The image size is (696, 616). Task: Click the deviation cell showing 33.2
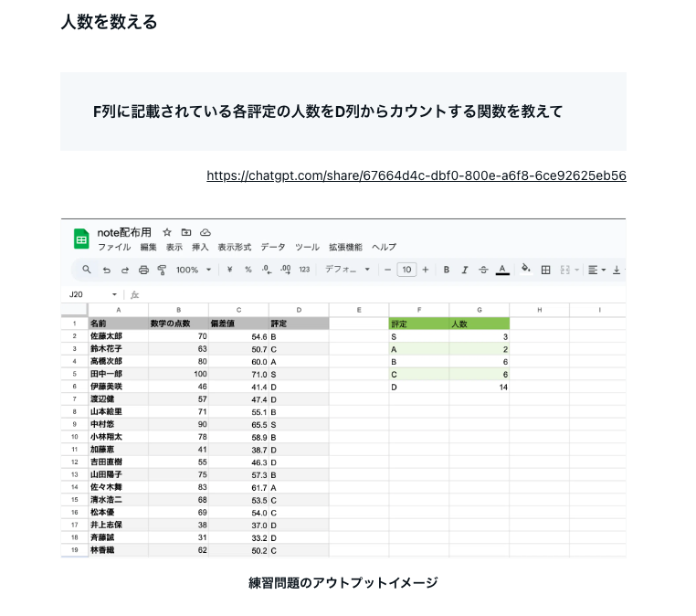click(x=238, y=537)
